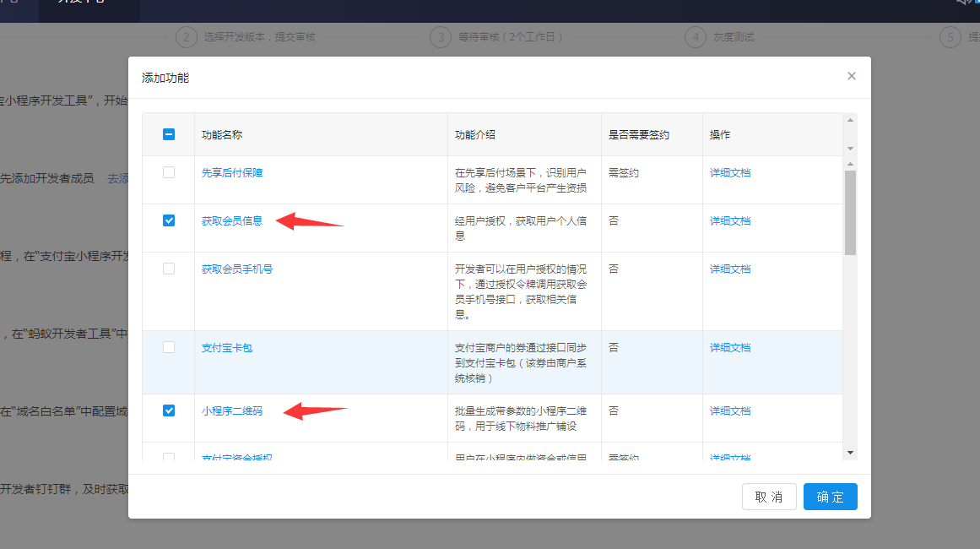Select the 支付宝卡包 checkbox
This screenshot has width=980, height=549.
(169, 347)
